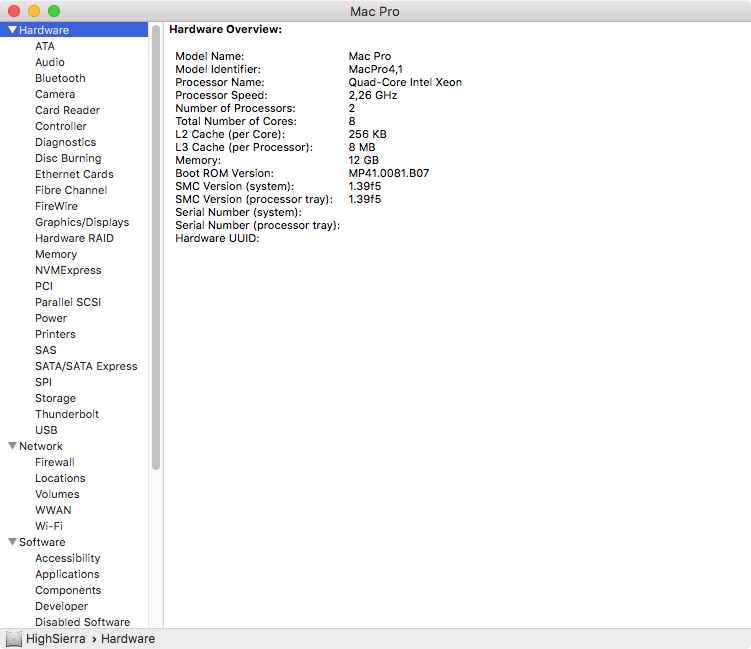751x649 pixels.
Task: Open WWAN information
Action: (53, 510)
